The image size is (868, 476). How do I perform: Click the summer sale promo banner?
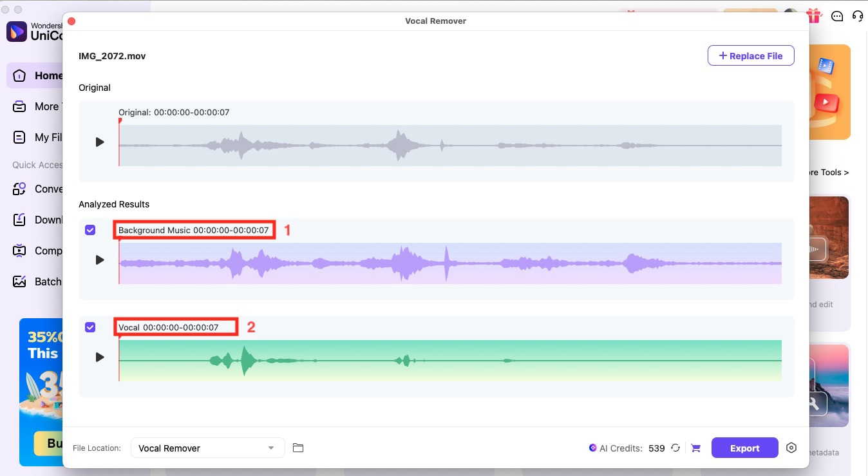pos(41,392)
